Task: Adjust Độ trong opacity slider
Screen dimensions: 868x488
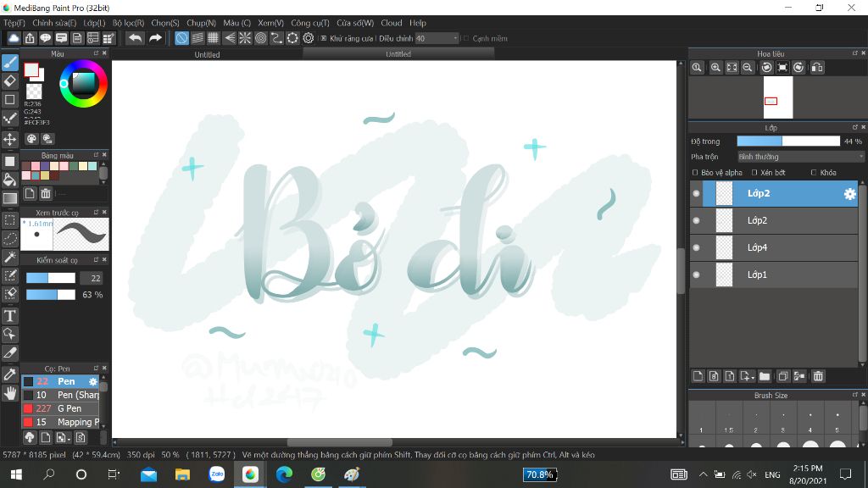Action: pos(788,141)
